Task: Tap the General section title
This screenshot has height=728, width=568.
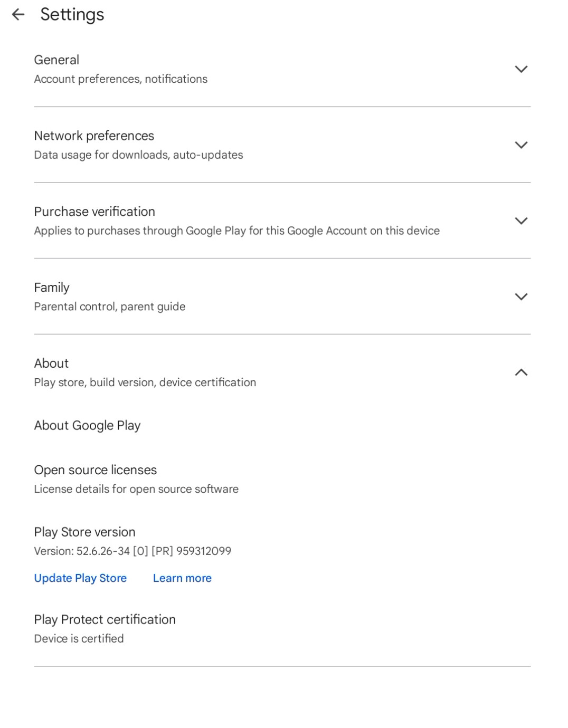Action: coord(56,60)
